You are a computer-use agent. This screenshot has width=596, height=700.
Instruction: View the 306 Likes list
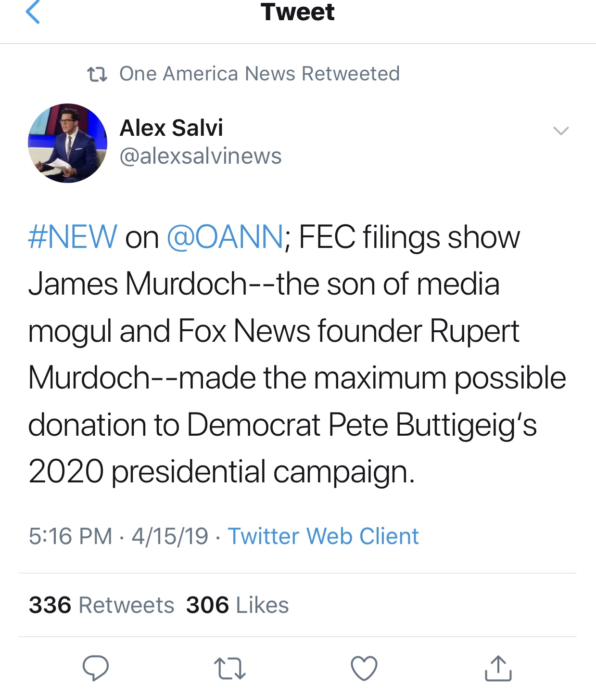[238, 605]
